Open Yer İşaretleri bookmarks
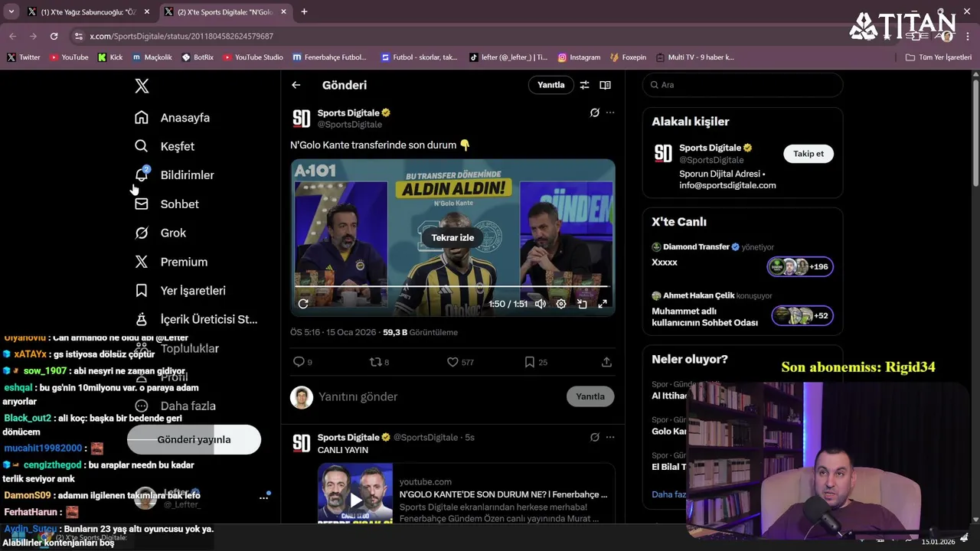 coord(180,291)
